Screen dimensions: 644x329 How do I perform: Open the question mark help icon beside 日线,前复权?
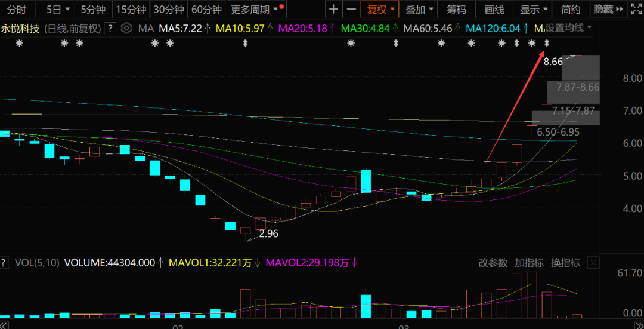(x=110, y=29)
